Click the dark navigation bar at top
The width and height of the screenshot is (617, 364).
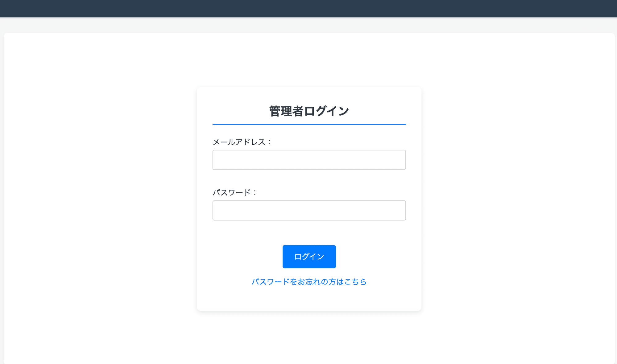pos(308,9)
